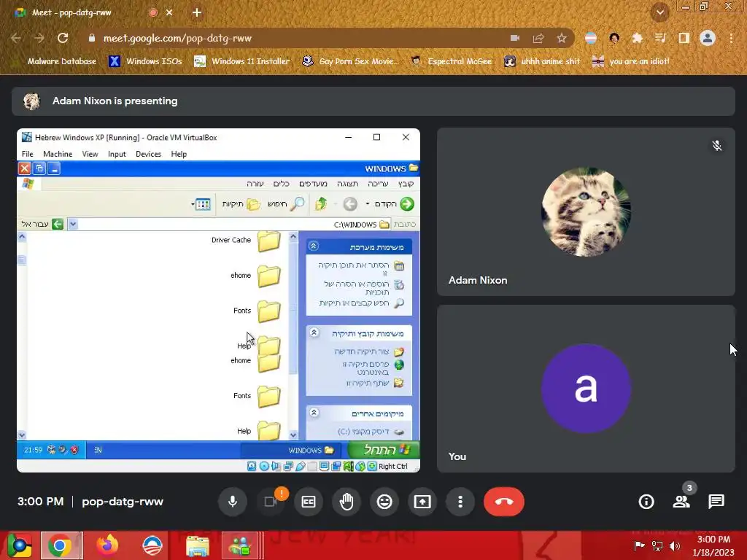
Task: Click the Machine menu in VirtualBox
Action: click(58, 154)
